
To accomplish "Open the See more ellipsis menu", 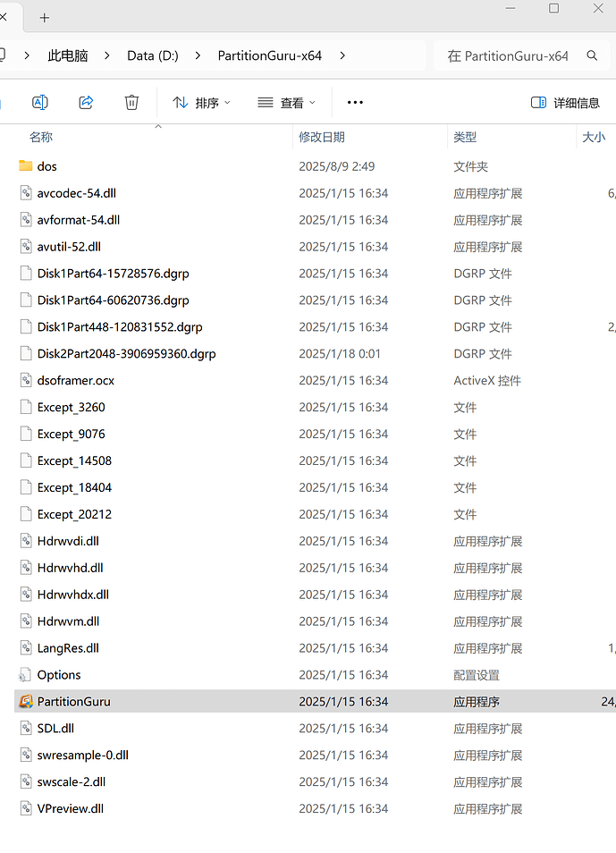I will point(355,102).
